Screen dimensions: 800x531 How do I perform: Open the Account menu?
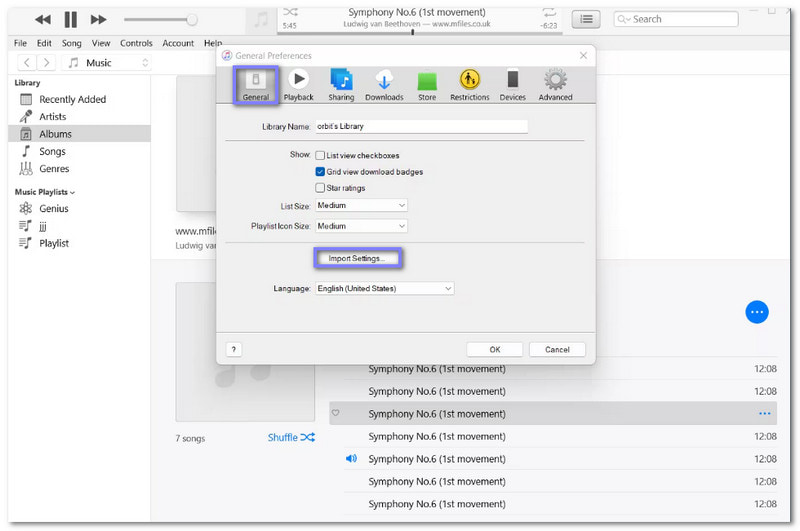178,43
